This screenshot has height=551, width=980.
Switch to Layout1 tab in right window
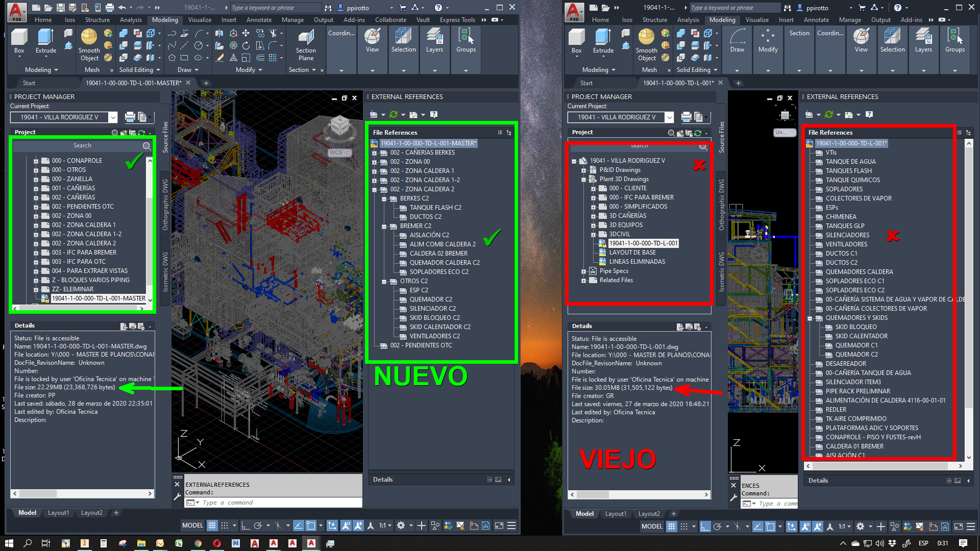click(x=615, y=514)
